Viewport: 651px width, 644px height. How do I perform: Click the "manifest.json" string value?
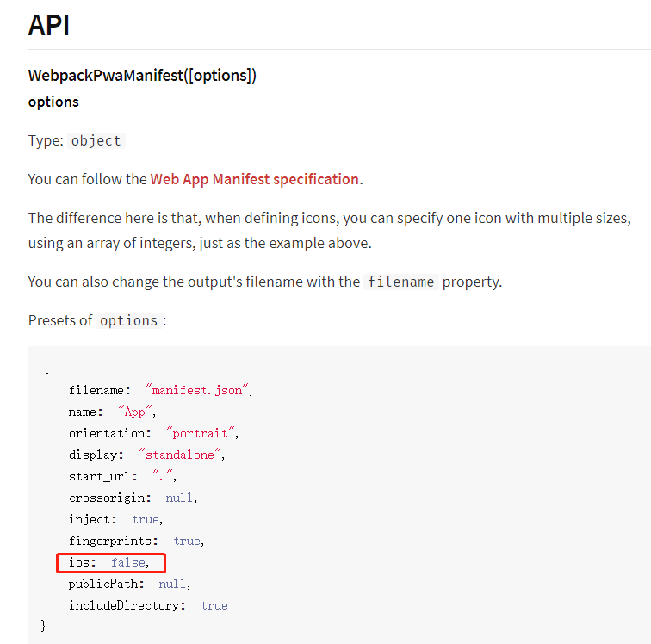197,390
